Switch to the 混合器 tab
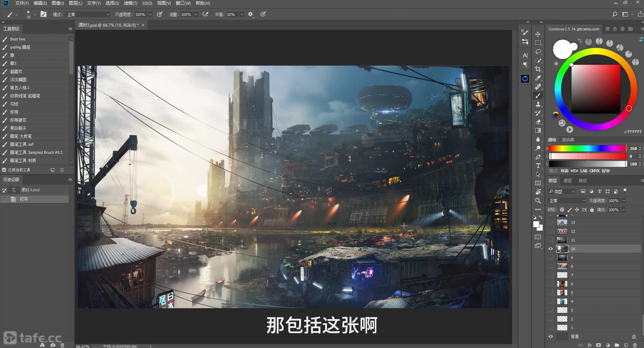The width and height of the screenshot is (644, 348). 568,140
